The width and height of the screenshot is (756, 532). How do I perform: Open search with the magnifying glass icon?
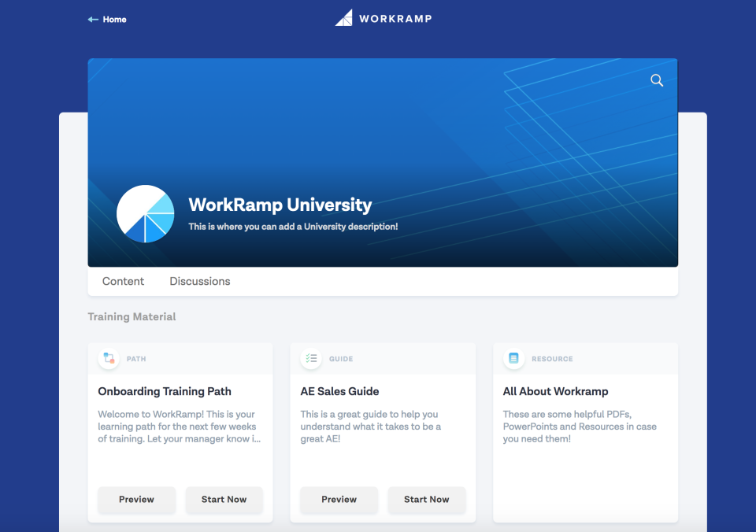pos(657,80)
